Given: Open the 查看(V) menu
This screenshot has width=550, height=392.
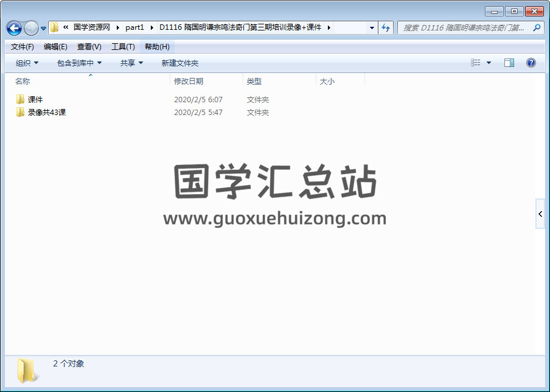Looking at the screenshot, I should (89, 47).
